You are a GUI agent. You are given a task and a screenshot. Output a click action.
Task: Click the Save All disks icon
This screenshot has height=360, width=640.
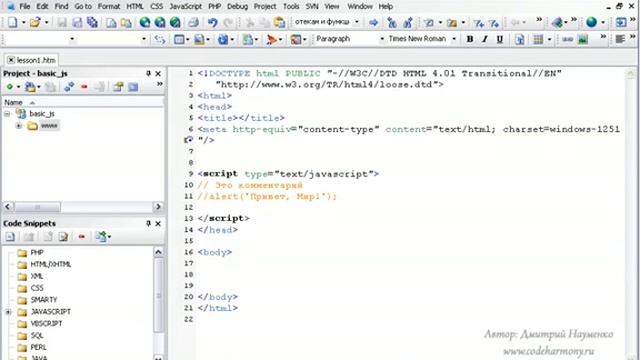pyautogui.click(x=92, y=22)
